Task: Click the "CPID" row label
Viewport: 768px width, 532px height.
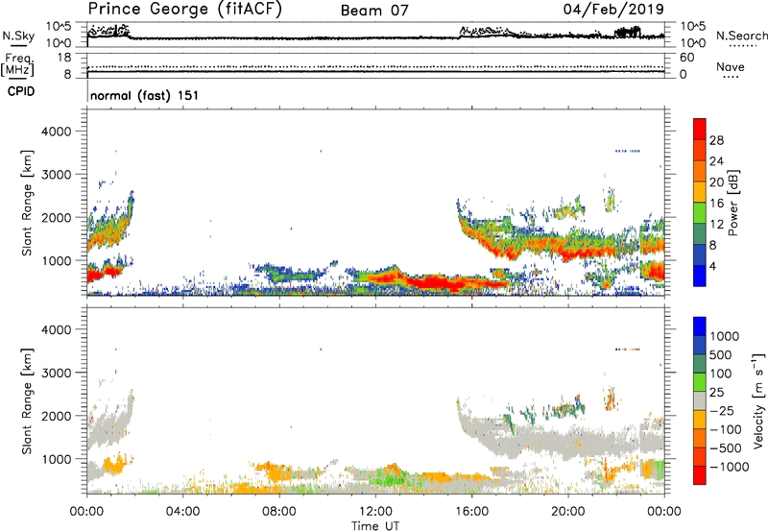Action: [21, 91]
